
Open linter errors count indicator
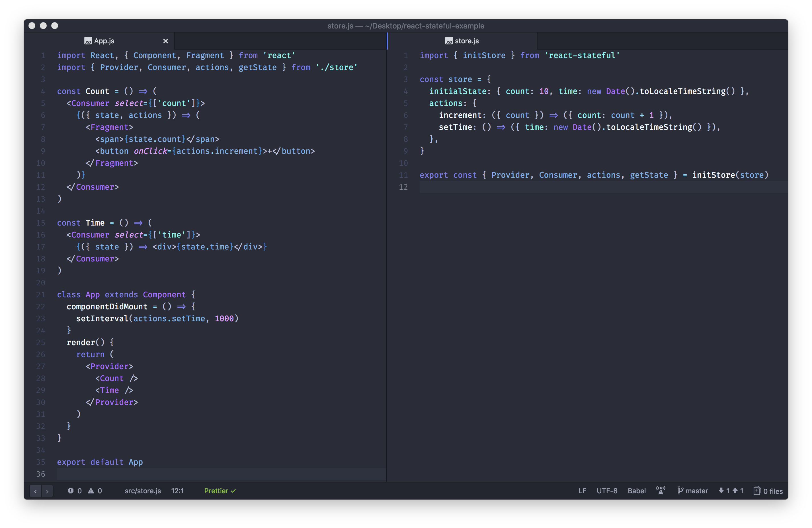click(74, 491)
